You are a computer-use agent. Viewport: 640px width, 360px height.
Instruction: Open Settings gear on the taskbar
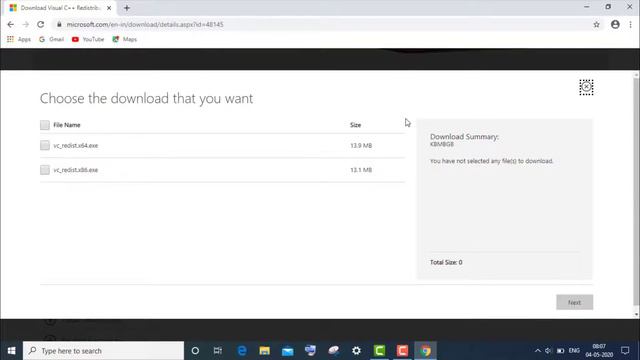click(356, 351)
